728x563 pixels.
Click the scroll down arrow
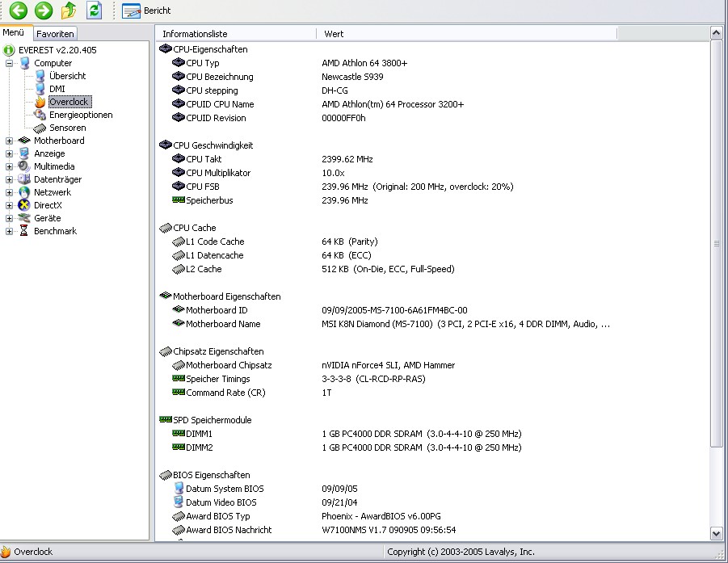pos(716,534)
